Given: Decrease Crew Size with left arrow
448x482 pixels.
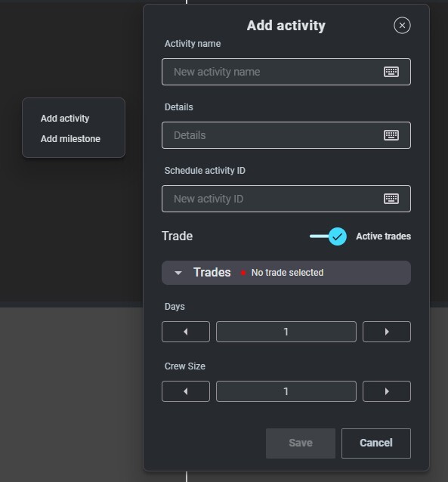Looking at the screenshot, I should click(x=186, y=391).
